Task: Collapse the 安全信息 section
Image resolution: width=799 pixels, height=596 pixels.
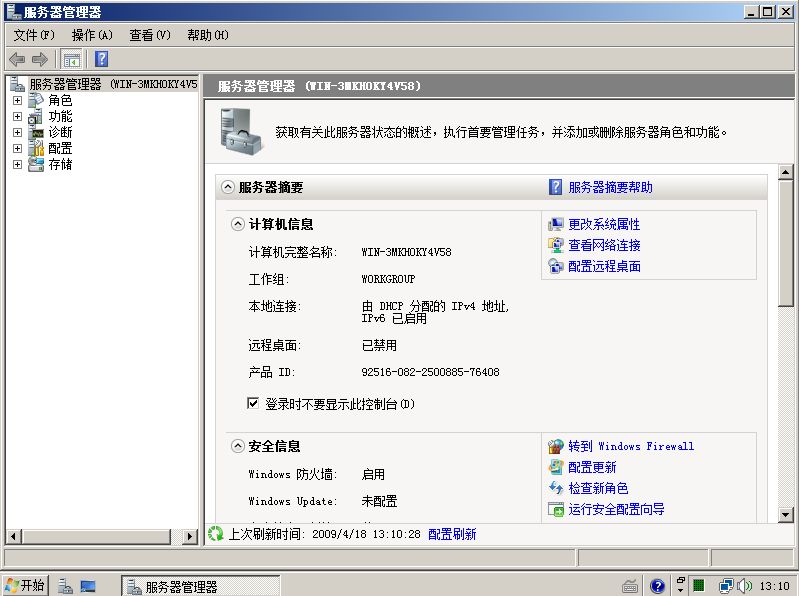Action: point(237,446)
